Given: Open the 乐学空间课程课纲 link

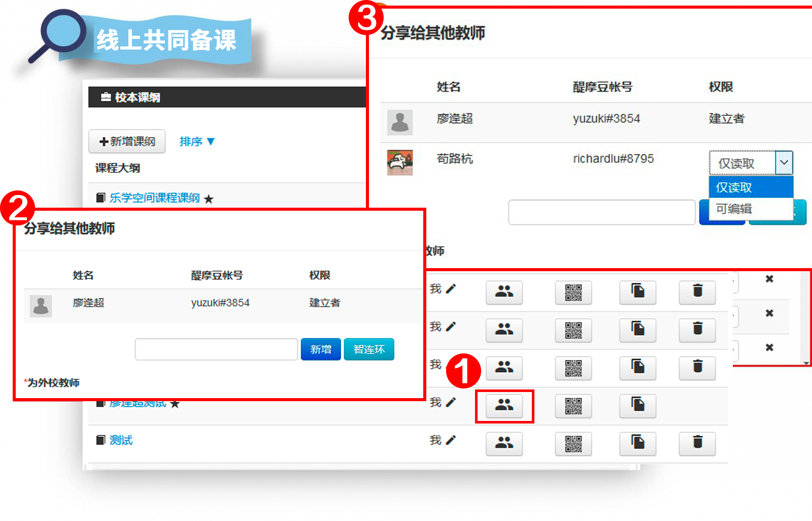Looking at the screenshot, I should [154, 198].
